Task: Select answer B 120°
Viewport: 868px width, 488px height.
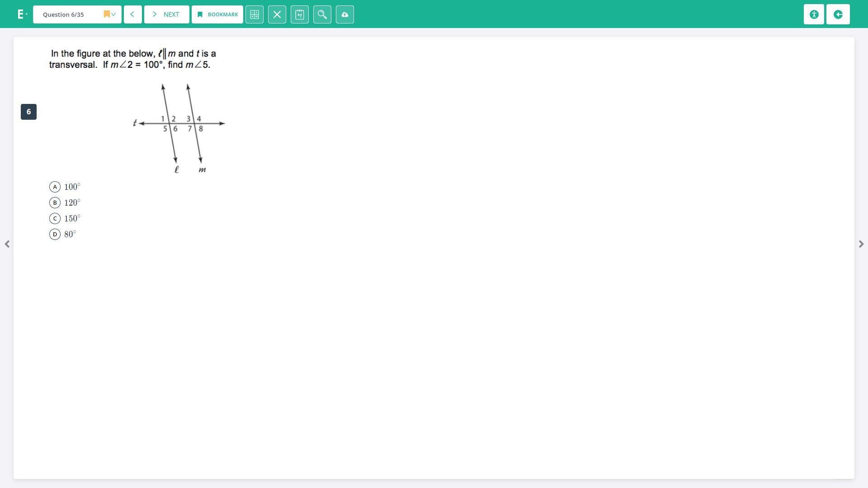Action: (55, 203)
